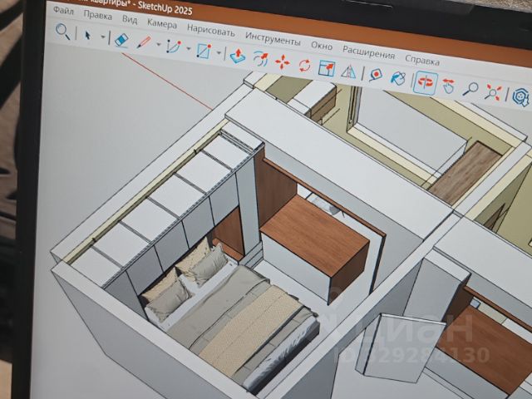The image size is (532, 399).
Task: Select the Offset tool
Action: click(260, 59)
